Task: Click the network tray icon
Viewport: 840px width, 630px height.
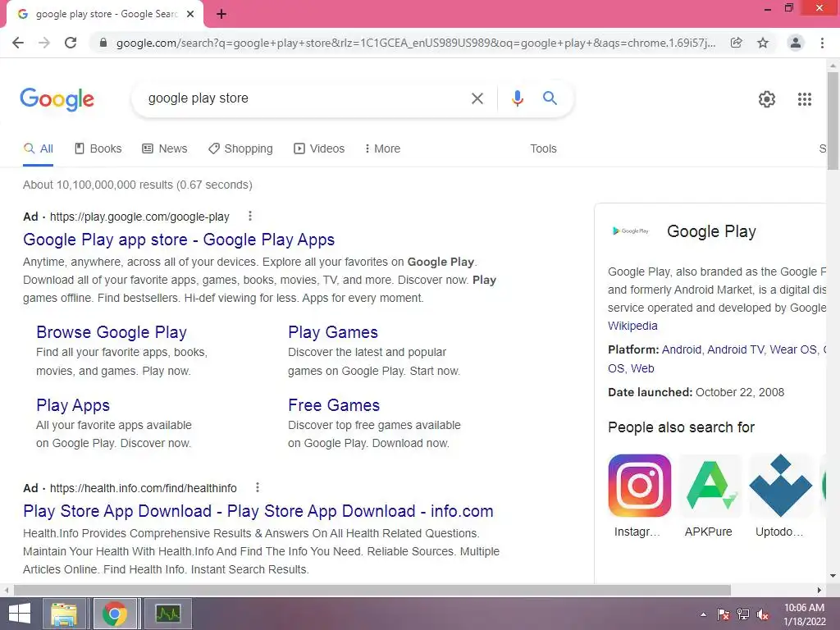Action: pyautogui.click(x=743, y=614)
